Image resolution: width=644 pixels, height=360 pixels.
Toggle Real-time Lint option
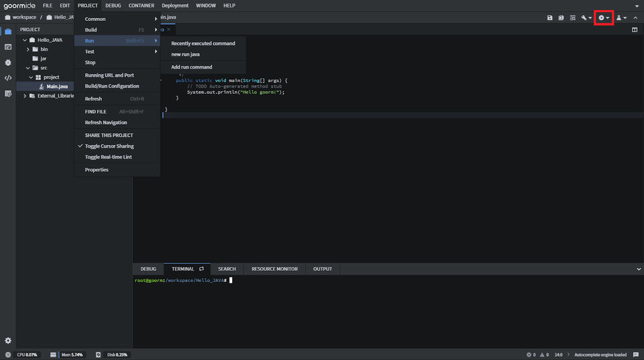108,156
